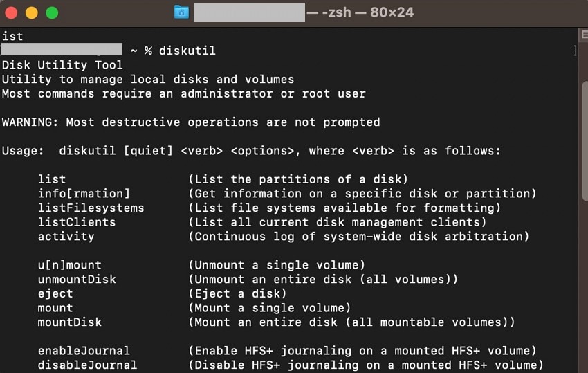Click the typed "diskutil" command at prompt
Image resolution: width=588 pixels, height=373 pixels.
tap(187, 51)
